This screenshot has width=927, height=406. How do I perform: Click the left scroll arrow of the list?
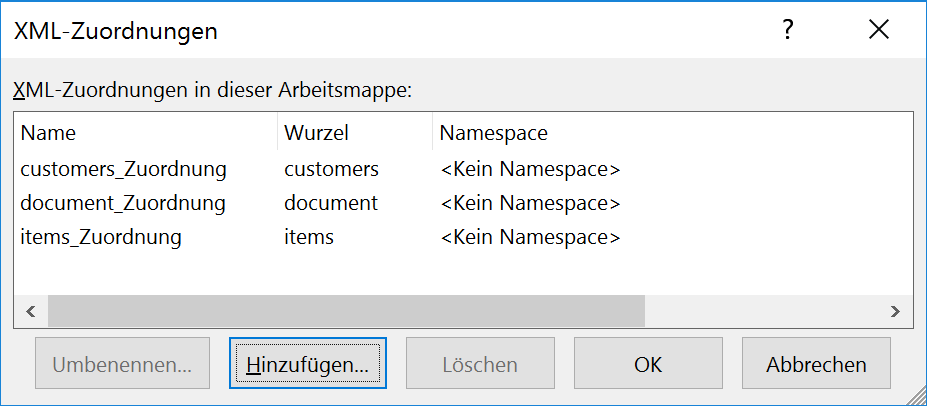click(30, 311)
